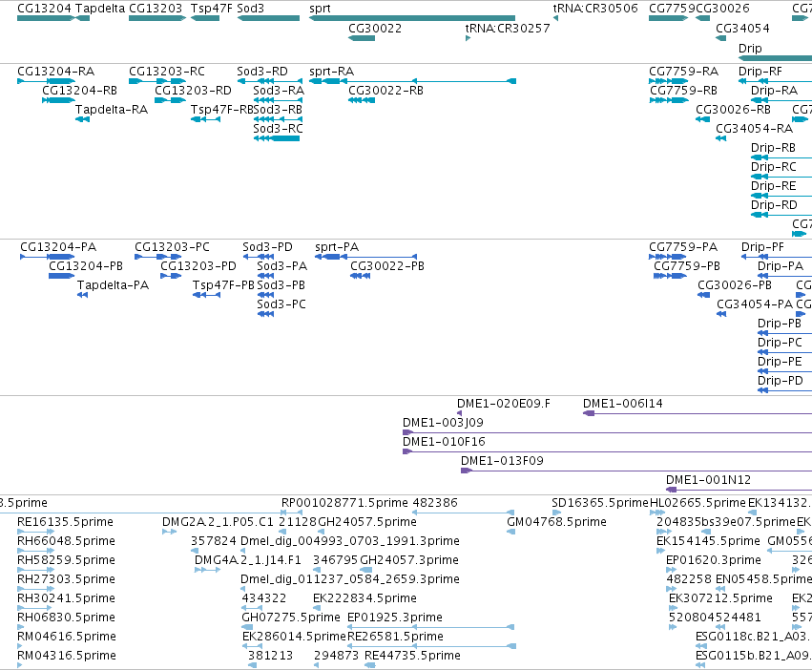Open the Sod3-PC protein feature

[265, 314]
